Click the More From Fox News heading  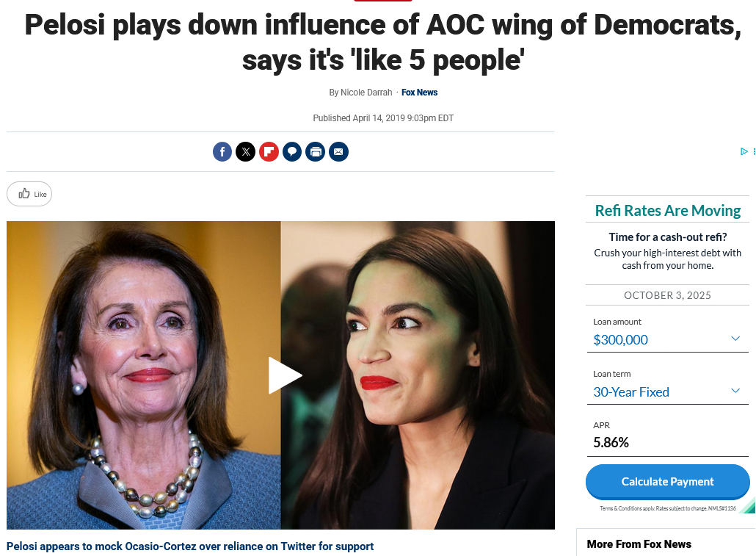tap(639, 544)
